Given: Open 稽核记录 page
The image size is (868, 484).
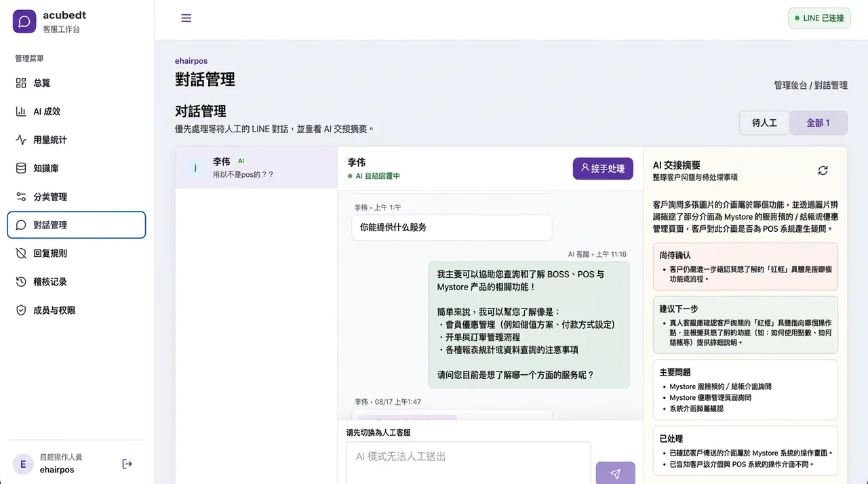Looking at the screenshot, I should [77, 282].
